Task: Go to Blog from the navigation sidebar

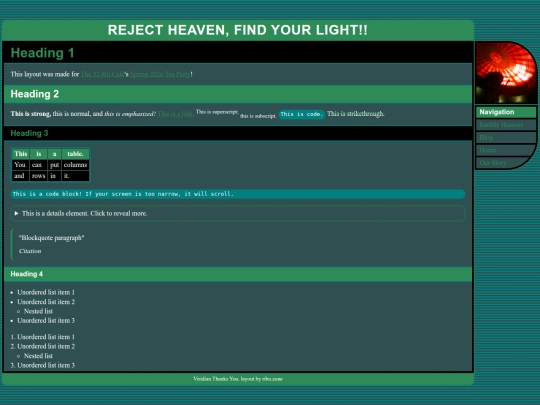Action: [486, 137]
